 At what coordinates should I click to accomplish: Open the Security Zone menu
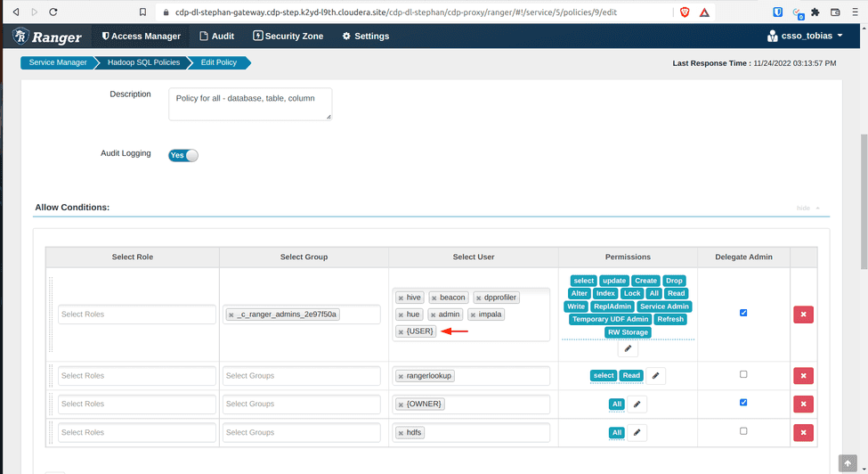click(288, 37)
